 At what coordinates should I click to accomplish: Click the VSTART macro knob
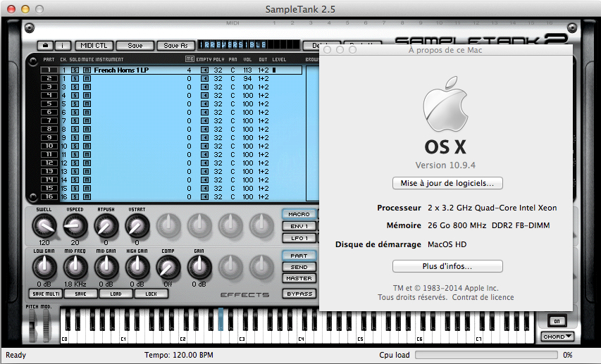click(137, 226)
